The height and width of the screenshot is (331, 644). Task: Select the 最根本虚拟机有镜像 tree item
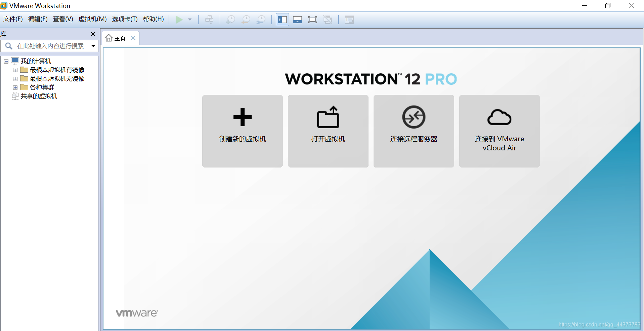click(x=57, y=70)
